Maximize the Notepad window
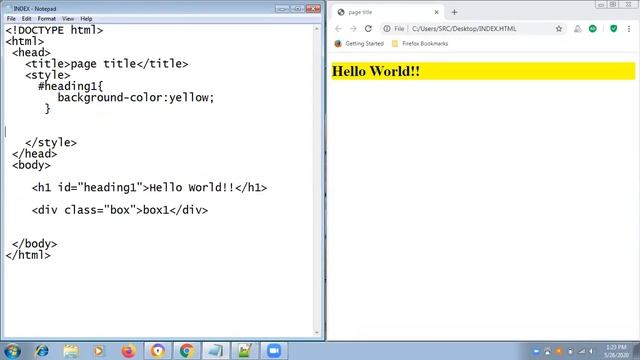640x360 pixels. [297, 9]
